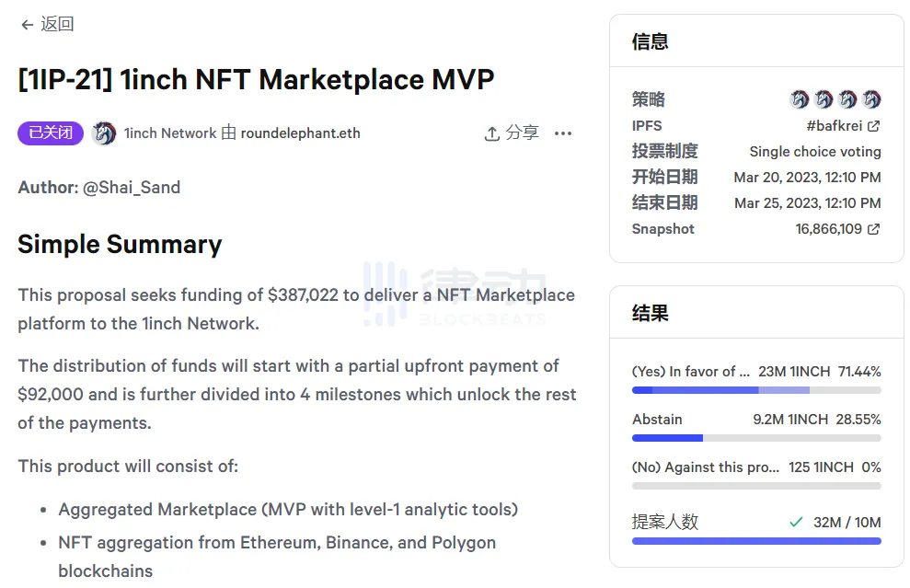Click the proposal title heading
Screen dimensions: 910x588
256,79
